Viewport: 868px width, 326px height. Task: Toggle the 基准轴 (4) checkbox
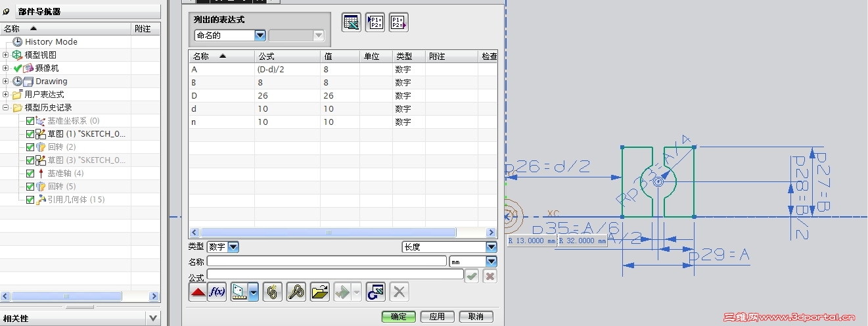click(30, 173)
